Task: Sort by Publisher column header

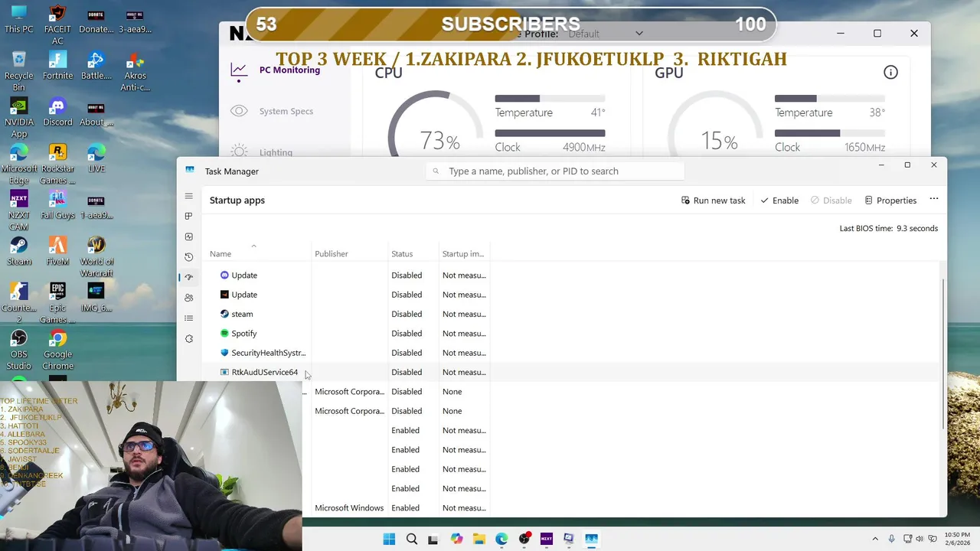Action: coord(332,254)
